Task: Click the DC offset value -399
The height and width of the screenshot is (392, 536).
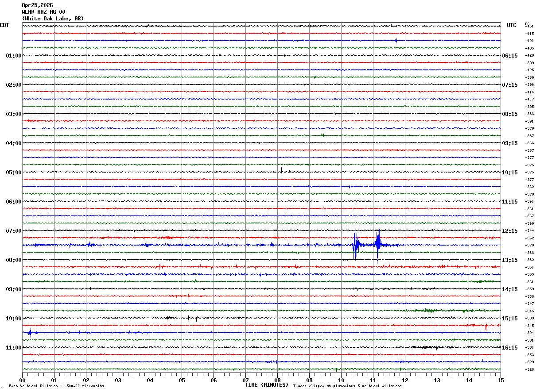Action: 529,63
